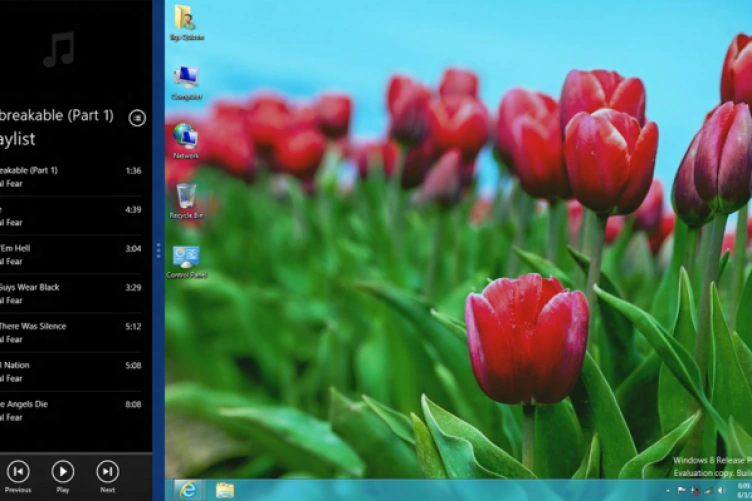Image resolution: width=752 pixels, height=501 pixels.
Task: Select the track lasting 4:39
Action: (x=71, y=216)
